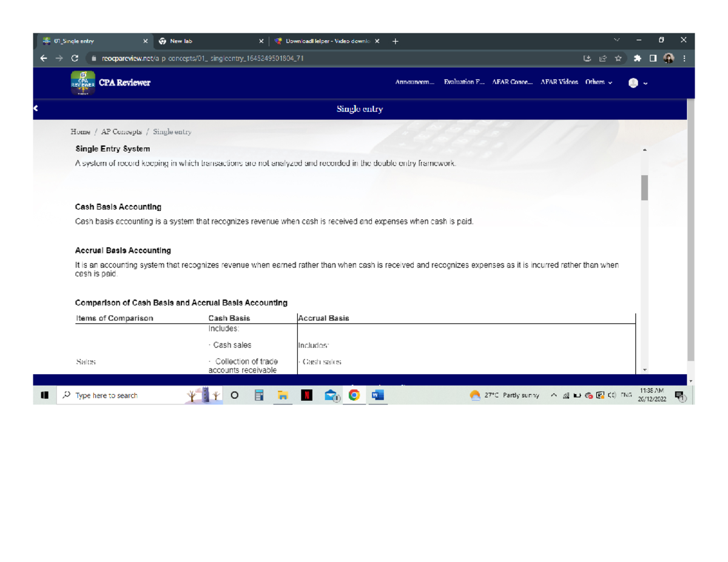Open the Chrome extensions puzzle icon

click(638, 59)
